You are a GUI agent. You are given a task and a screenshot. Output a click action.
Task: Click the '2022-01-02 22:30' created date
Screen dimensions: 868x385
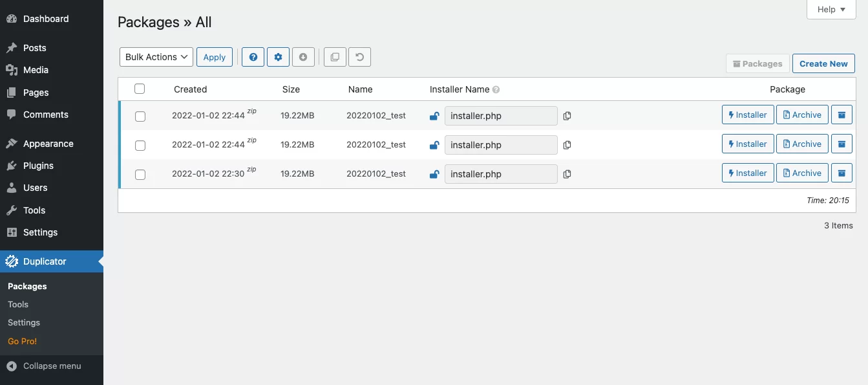208,174
